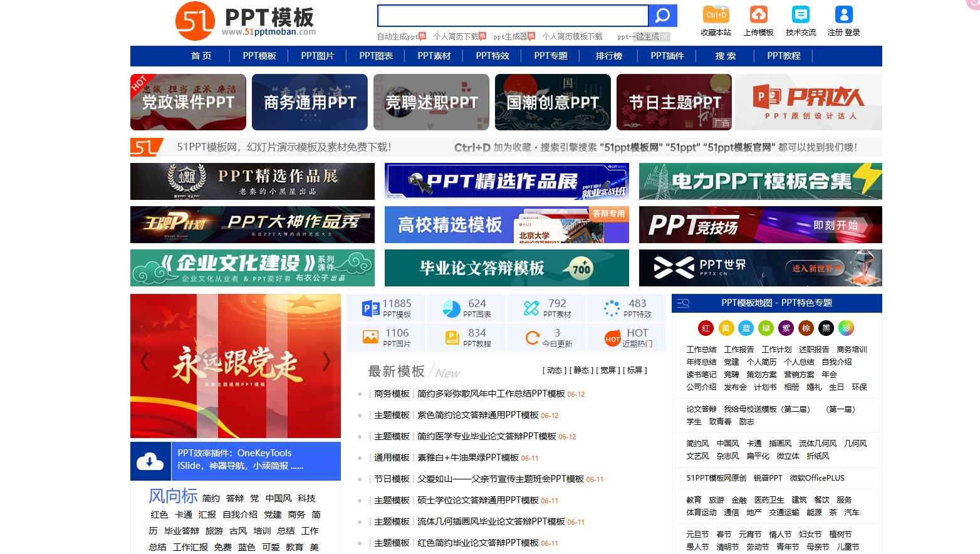Select the 黑 color filter
980x554 pixels.
coord(826,328)
